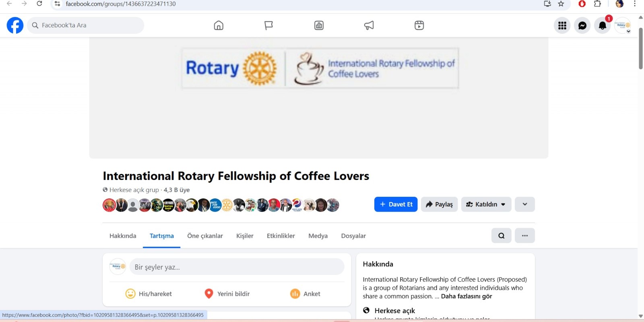Switch to the Kişiler tab
This screenshot has width=644, height=322.
[245, 236]
